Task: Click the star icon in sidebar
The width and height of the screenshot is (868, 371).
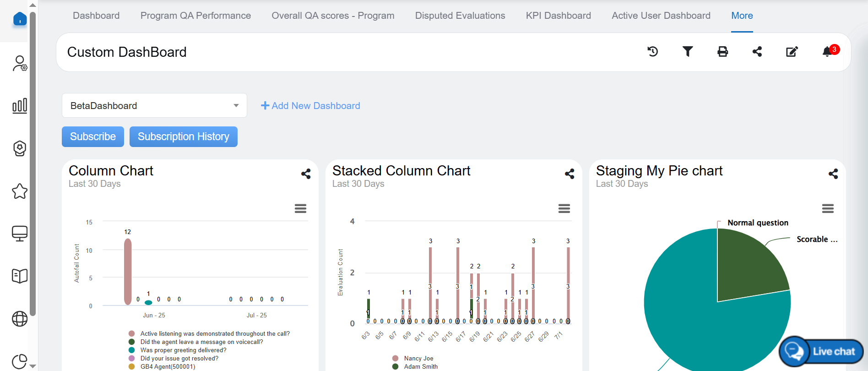Action: click(x=20, y=191)
